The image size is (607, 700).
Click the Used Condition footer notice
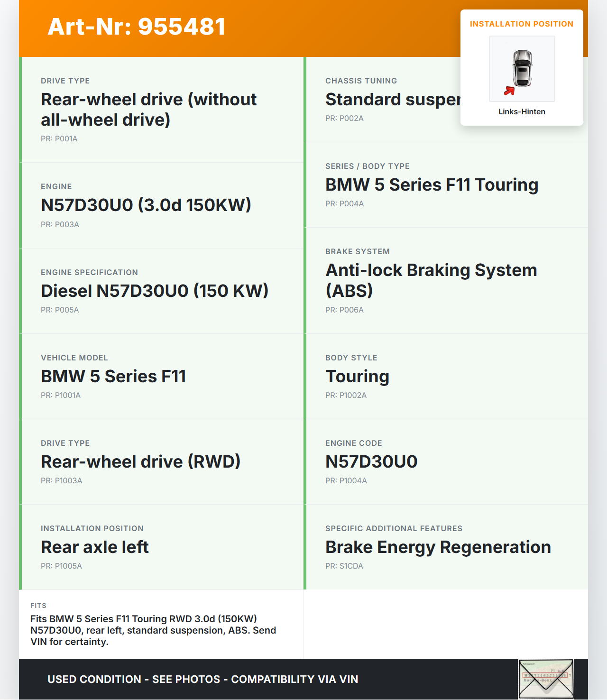[x=202, y=679]
